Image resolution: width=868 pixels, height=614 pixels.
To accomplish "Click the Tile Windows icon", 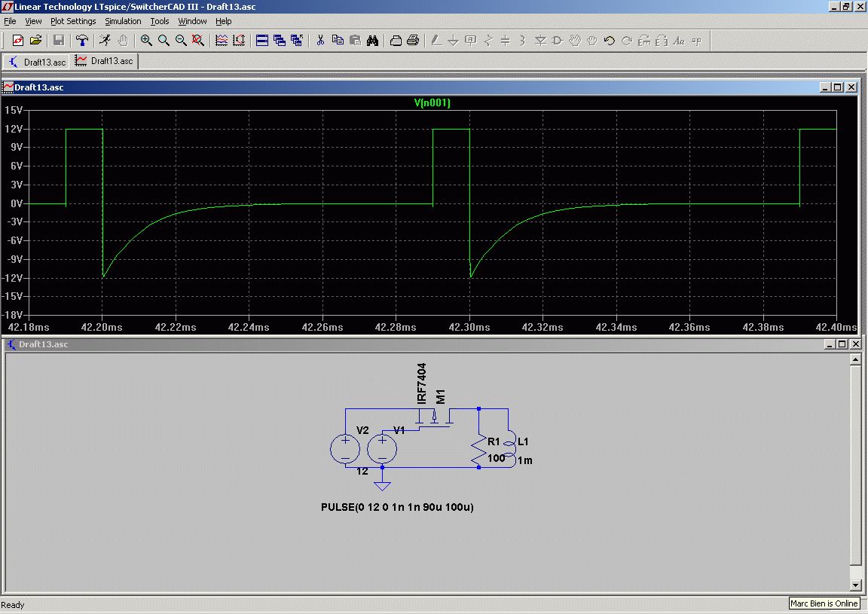I will 262,41.
